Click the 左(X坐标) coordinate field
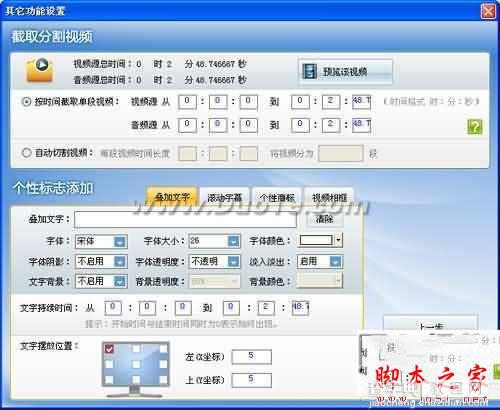This screenshot has height=410, width=500. 252,357
